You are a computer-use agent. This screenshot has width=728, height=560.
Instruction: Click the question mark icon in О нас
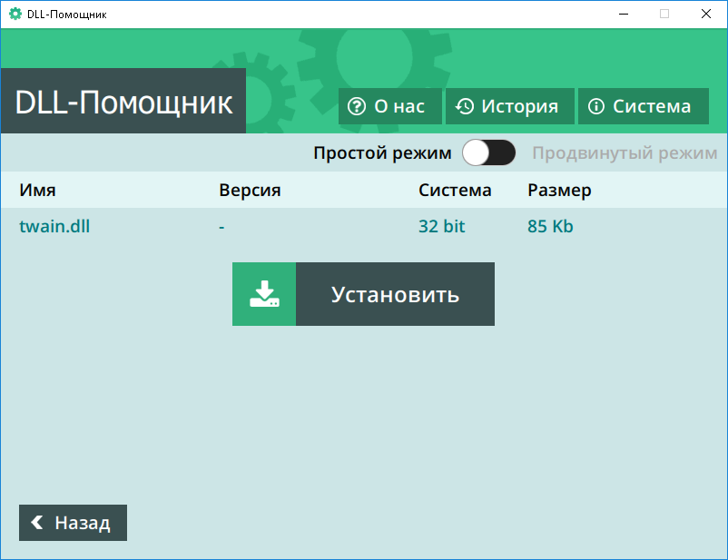357,106
